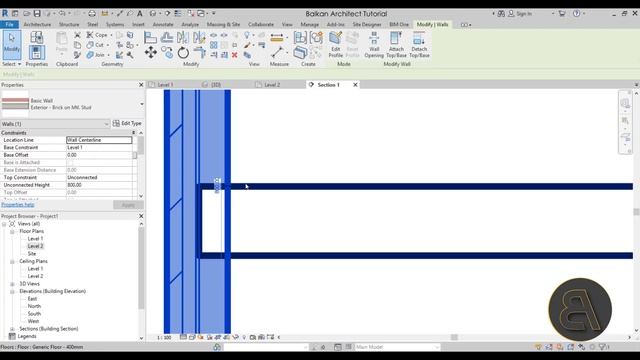The height and width of the screenshot is (360, 640).
Task: Open Type Properties icon above Properties button
Action: (x=36, y=38)
